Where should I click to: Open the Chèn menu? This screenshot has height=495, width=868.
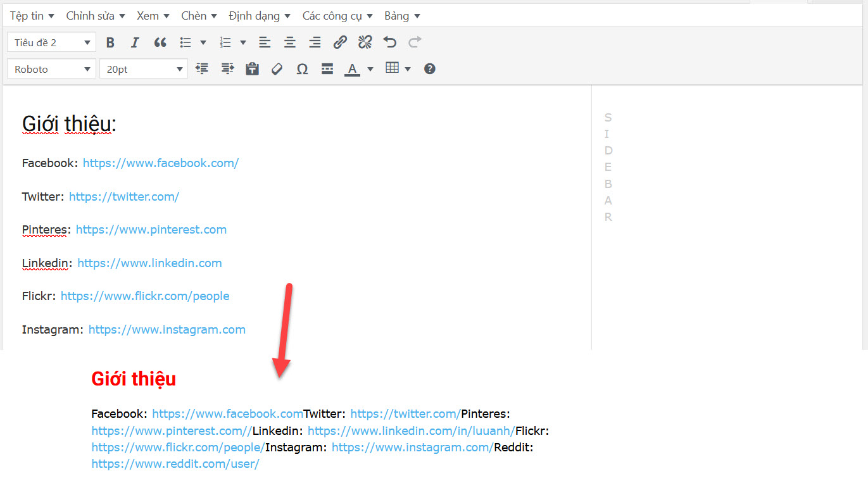point(198,16)
